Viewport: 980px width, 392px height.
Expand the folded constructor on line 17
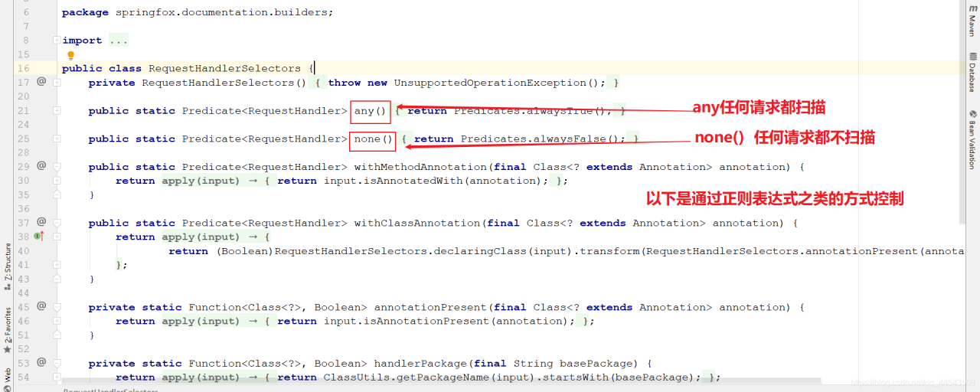click(57, 83)
